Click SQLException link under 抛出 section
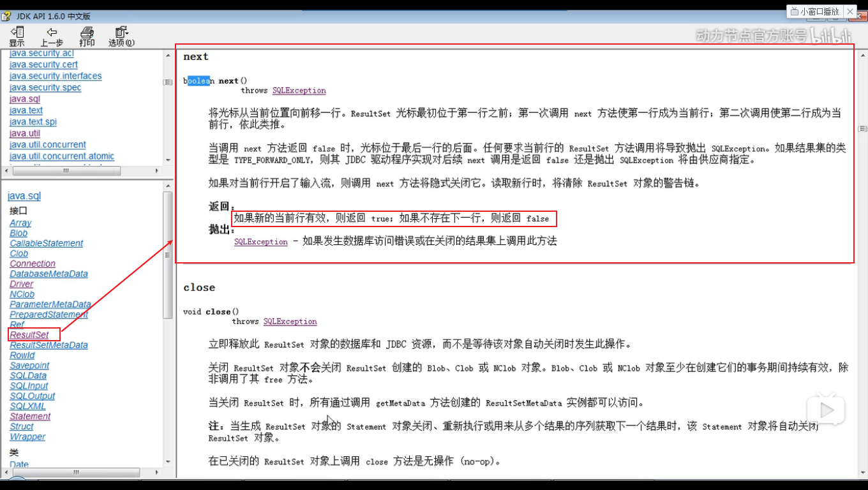The width and height of the screenshot is (868, 490). coord(260,242)
